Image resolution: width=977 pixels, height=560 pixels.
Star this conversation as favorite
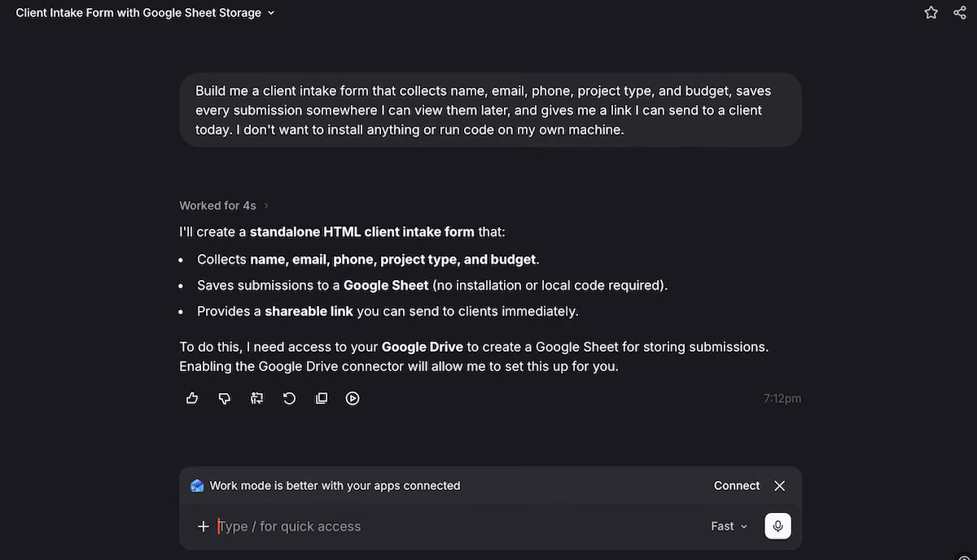pos(931,12)
